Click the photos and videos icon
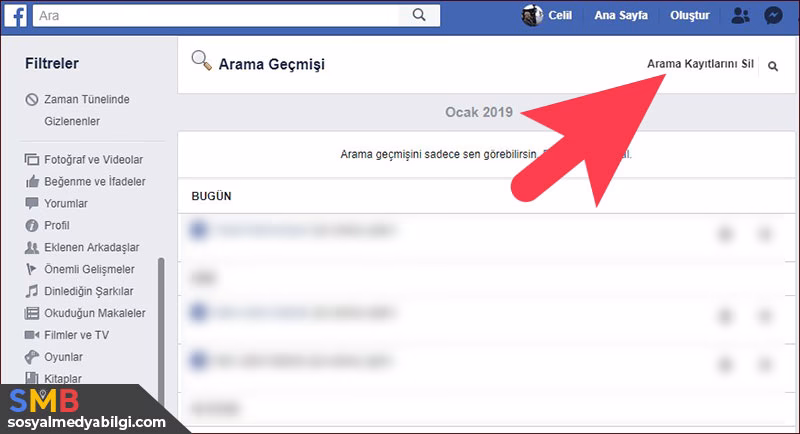 [32, 160]
